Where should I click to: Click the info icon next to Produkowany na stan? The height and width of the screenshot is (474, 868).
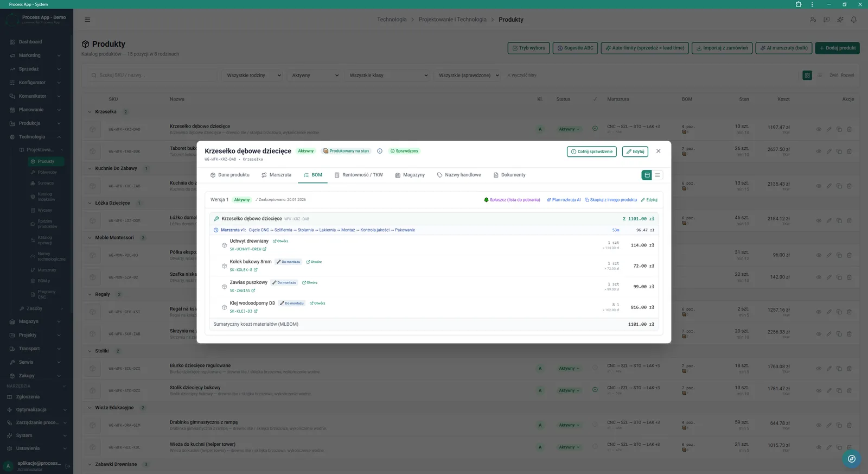pos(380,151)
